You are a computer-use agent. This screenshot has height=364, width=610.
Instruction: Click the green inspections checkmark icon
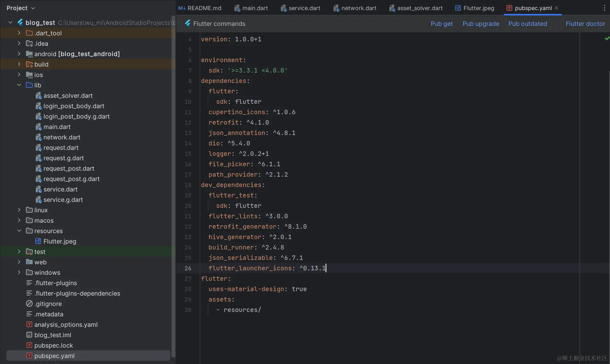coord(607,38)
